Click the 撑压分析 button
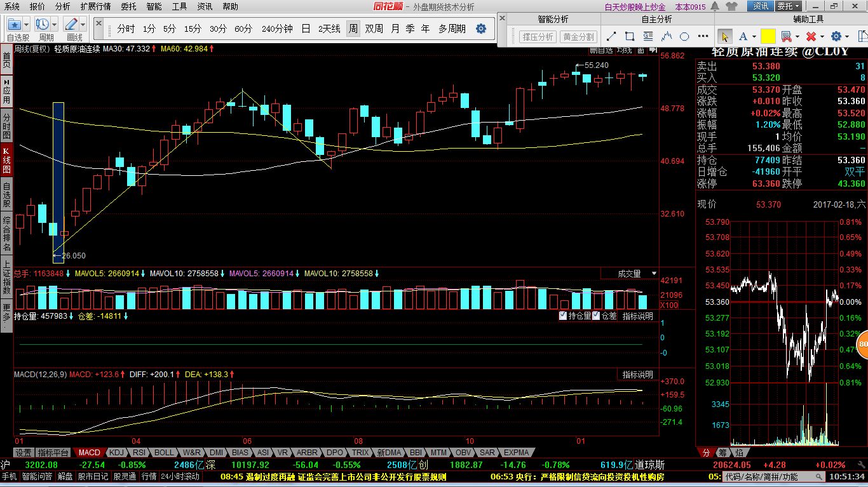 (538, 37)
